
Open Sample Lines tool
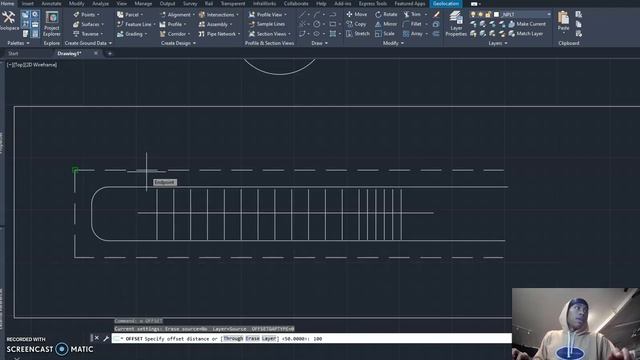click(267, 24)
